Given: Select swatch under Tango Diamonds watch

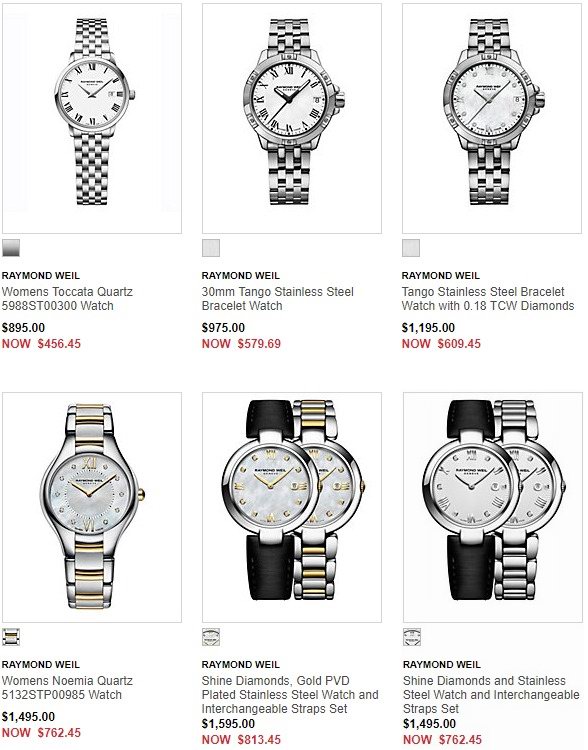Looking at the screenshot, I should [411, 248].
